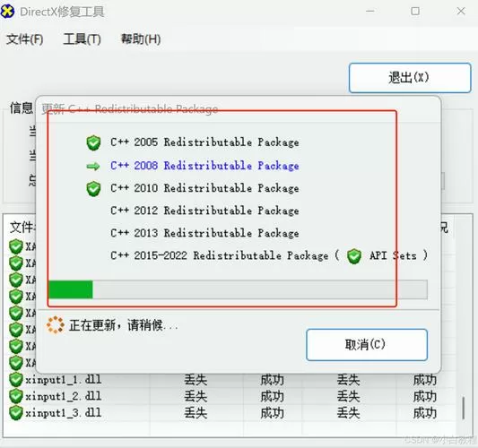The image size is (478, 448).
Task: Select C++ 2012 Redistributable Package text
Action: pyautogui.click(x=204, y=211)
